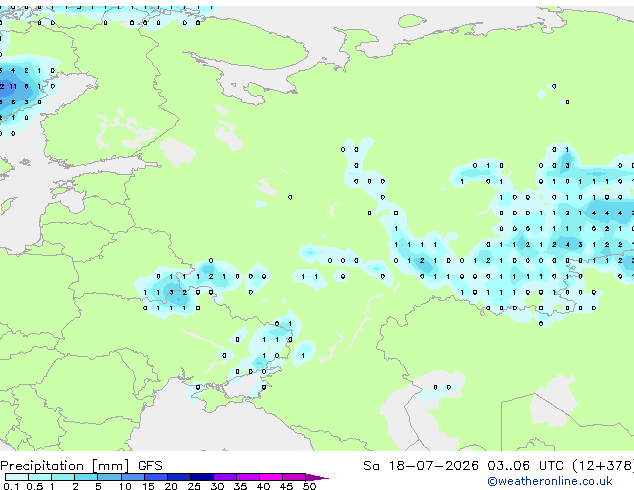This screenshot has height=490, width=634.
Task: Click the 'Precipitation [mm] GFS' title text
Action: [x=81, y=466]
